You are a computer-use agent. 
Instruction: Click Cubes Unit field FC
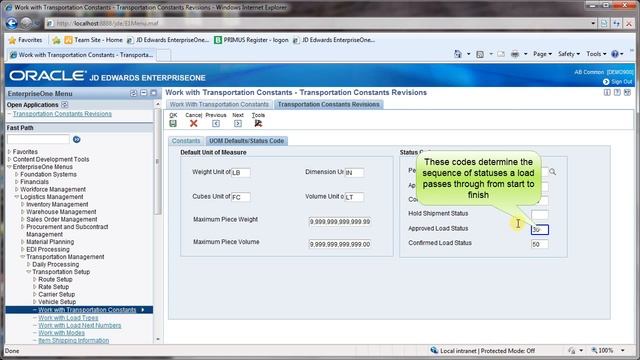click(241, 197)
